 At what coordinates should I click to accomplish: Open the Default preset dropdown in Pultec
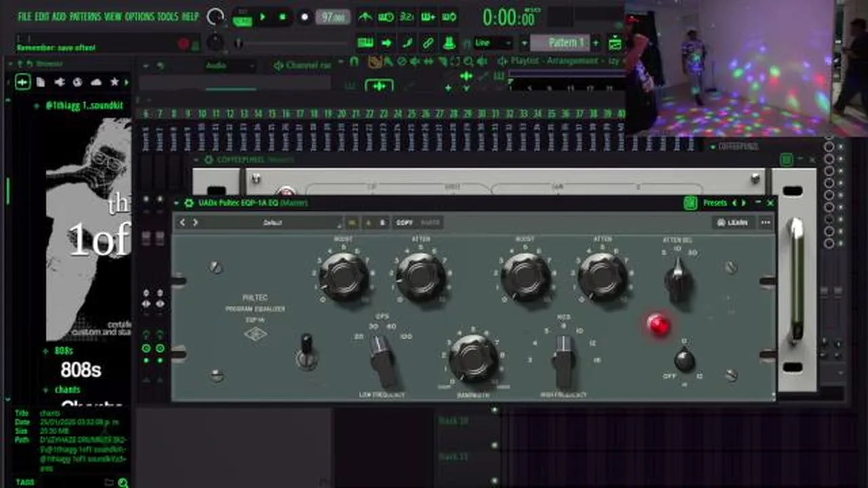point(272,222)
